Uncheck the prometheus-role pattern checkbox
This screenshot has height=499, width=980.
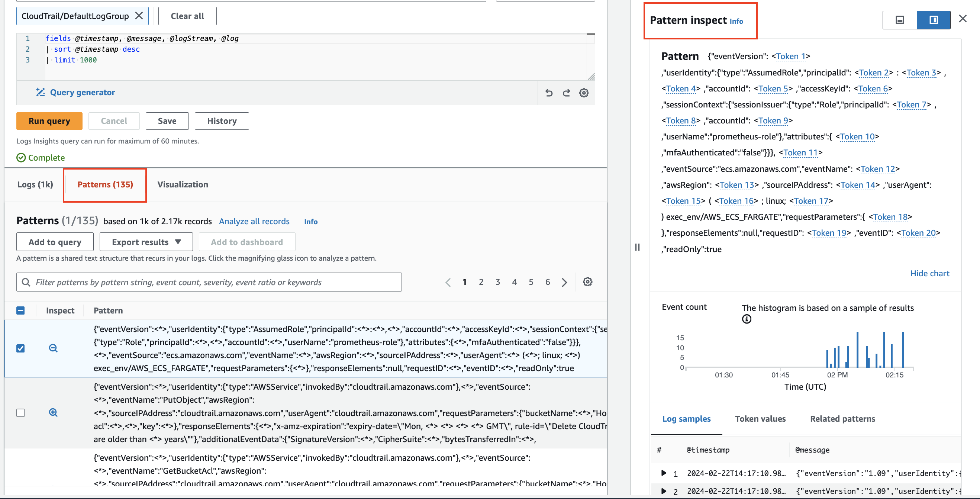(x=20, y=348)
